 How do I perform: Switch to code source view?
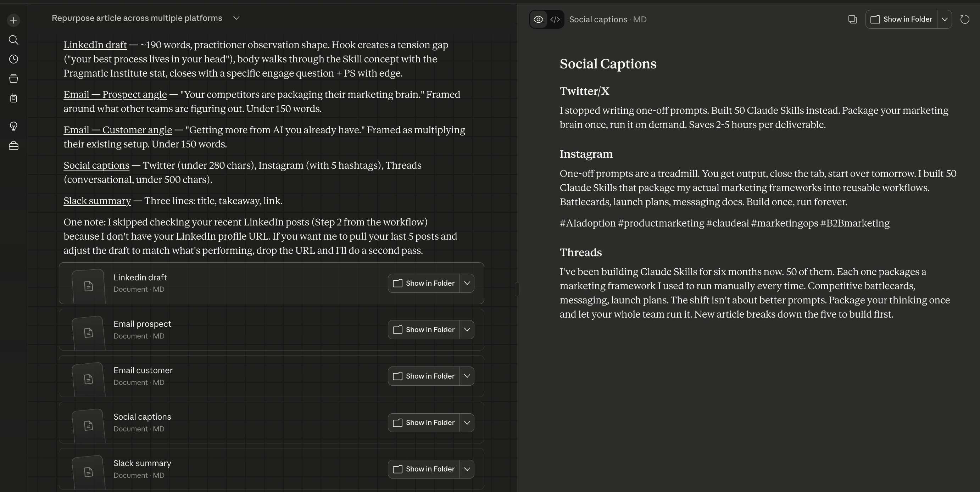pyautogui.click(x=555, y=19)
